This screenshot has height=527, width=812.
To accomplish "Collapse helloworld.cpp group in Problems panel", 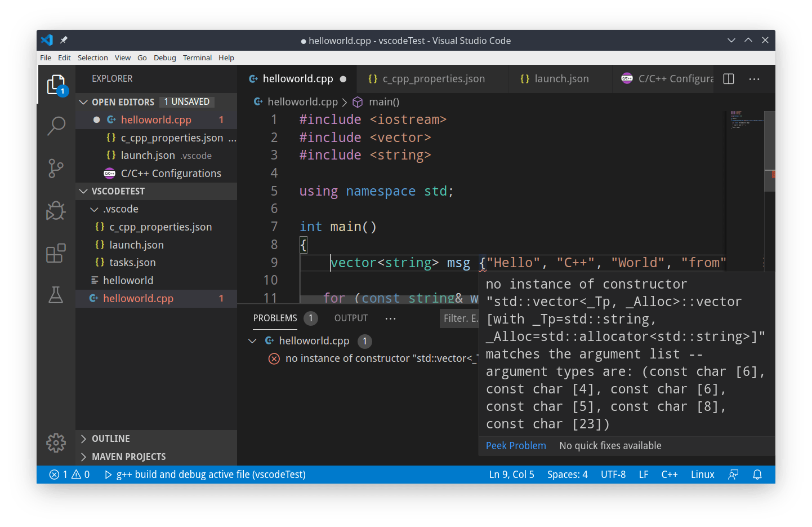I will tap(252, 341).
